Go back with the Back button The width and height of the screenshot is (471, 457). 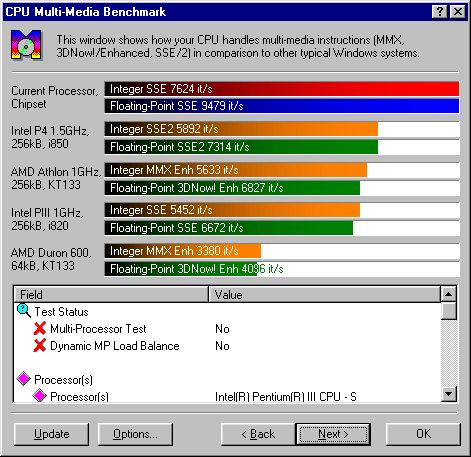pyautogui.click(x=258, y=434)
